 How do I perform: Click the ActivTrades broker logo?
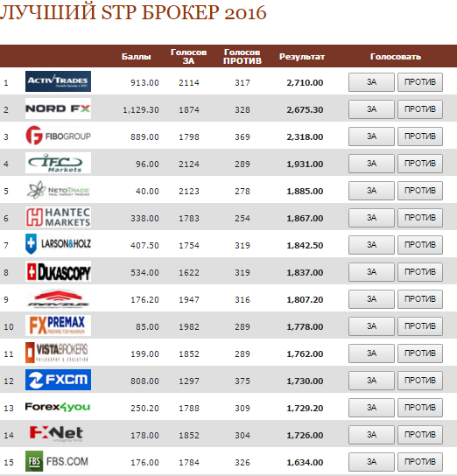(58, 81)
